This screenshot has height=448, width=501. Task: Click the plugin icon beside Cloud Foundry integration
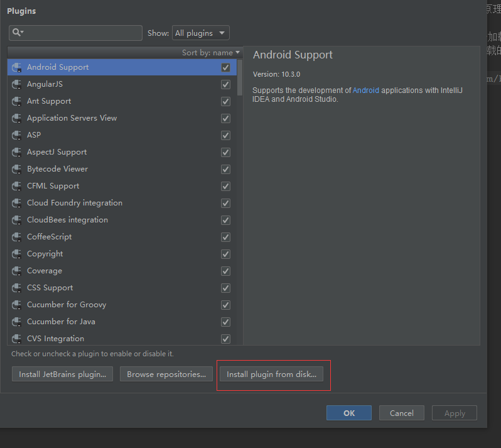point(16,203)
